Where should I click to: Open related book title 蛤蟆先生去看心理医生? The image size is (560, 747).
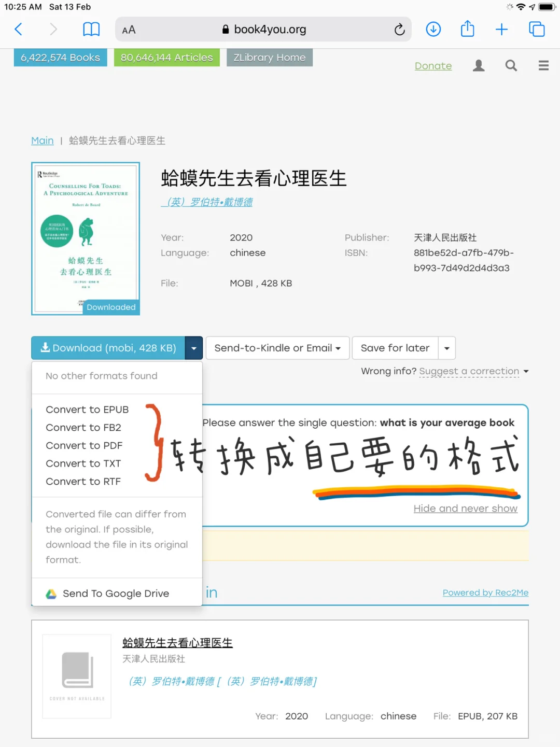(x=177, y=643)
